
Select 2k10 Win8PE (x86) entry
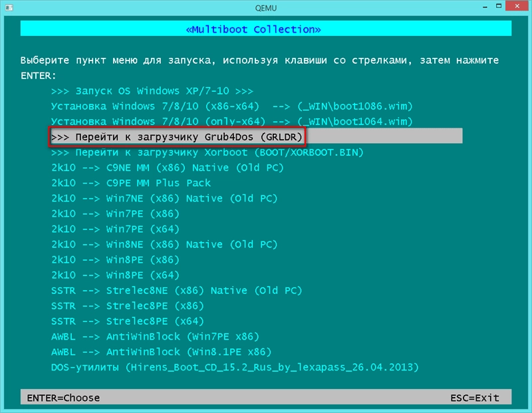pos(115,259)
